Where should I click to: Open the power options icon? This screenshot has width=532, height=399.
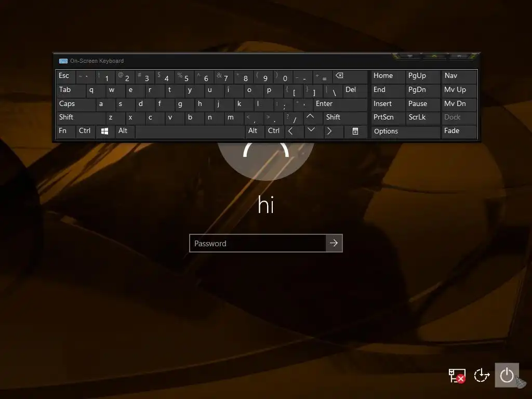507,375
